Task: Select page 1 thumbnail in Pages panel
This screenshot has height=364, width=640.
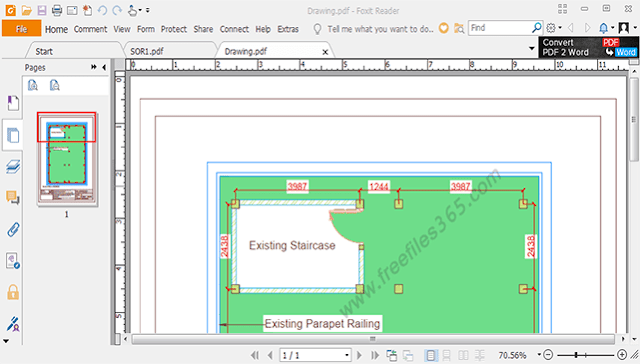Action: click(67, 159)
